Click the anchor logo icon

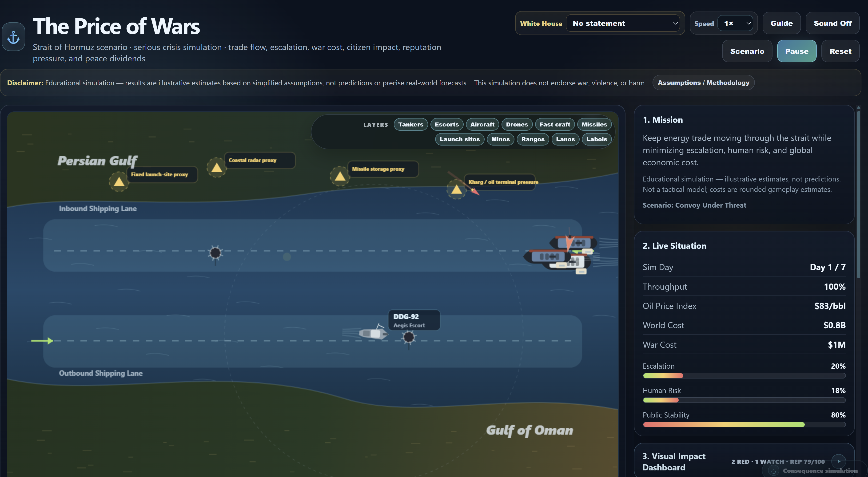(13, 37)
